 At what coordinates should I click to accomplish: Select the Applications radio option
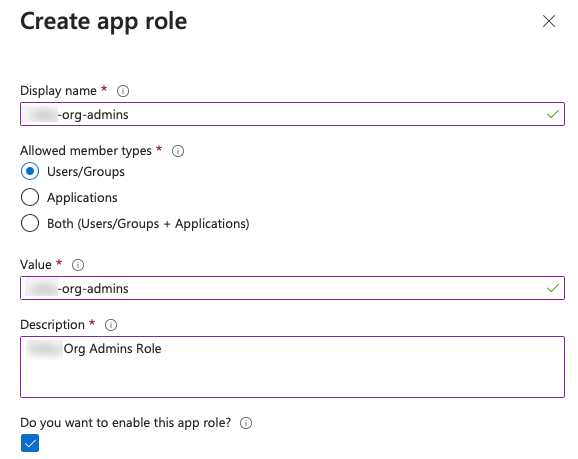click(30, 197)
